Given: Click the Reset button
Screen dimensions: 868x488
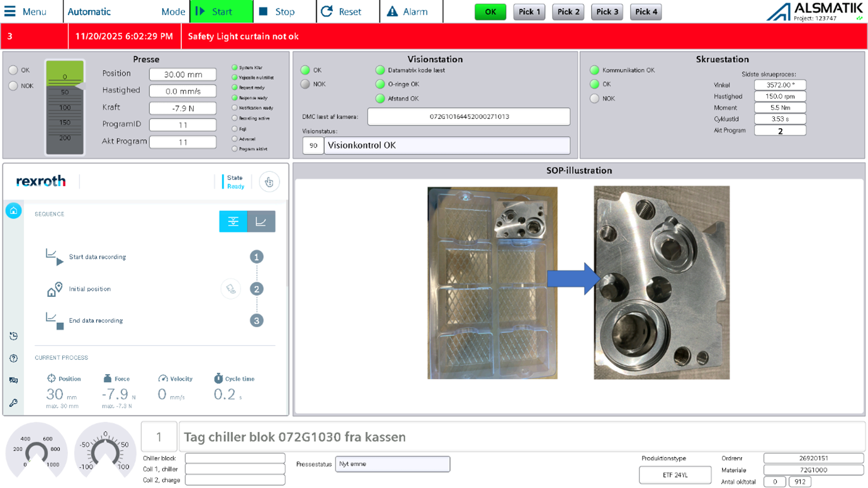Looking at the screenshot, I should coord(342,11).
